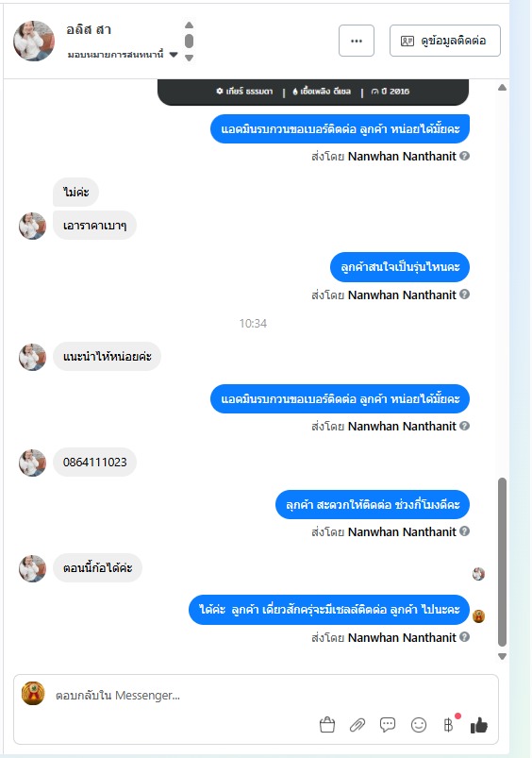Screen dimensions: 532x758
Task: Open the three-dots more options button
Action: [x=357, y=41]
